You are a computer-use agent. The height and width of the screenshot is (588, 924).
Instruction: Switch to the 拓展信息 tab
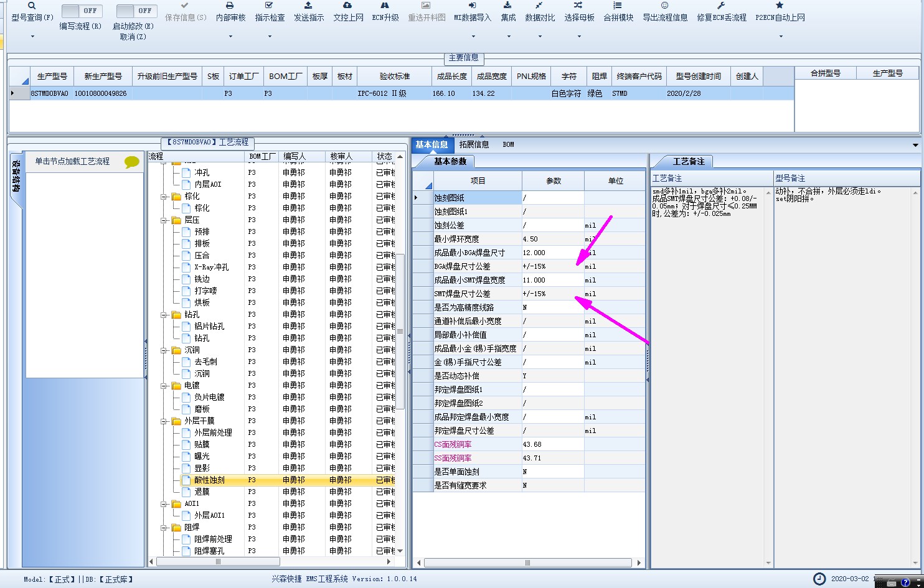pos(474,144)
